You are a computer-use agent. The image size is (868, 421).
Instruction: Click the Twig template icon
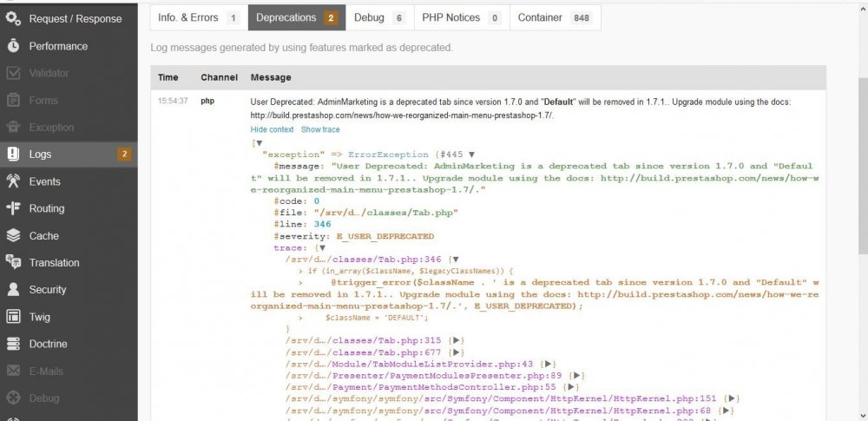pyautogui.click(x=13, y=316)
